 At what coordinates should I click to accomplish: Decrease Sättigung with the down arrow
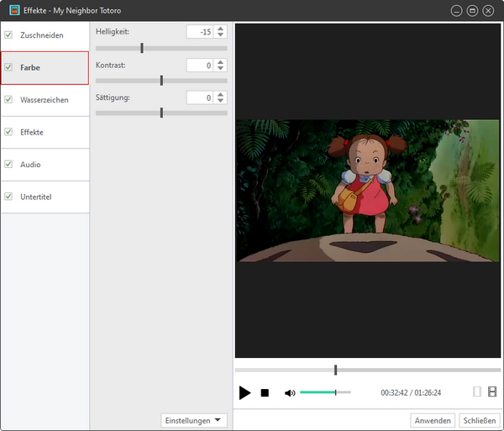220,101
